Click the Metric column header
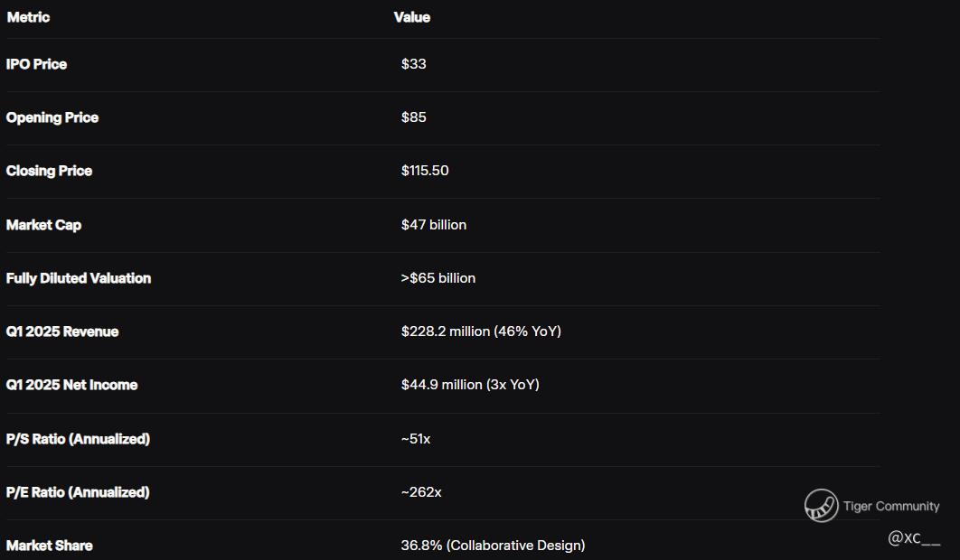960x560 pixels. tap(28, 17)
